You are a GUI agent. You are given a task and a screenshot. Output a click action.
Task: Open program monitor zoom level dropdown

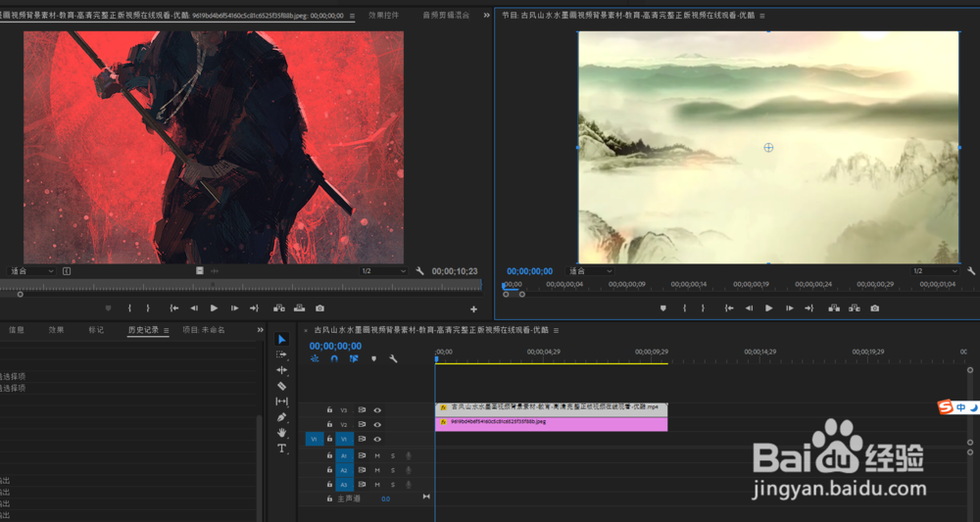[x=589, y=271]
